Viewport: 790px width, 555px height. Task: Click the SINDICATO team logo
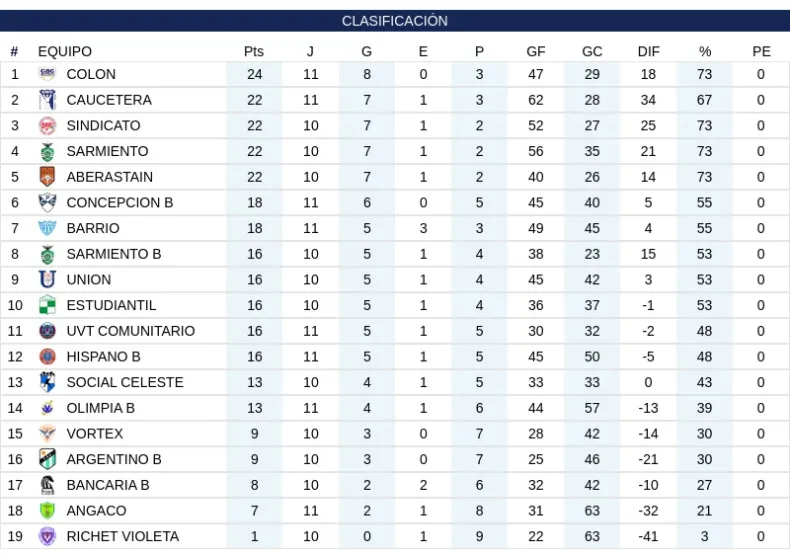click(47, 126)
